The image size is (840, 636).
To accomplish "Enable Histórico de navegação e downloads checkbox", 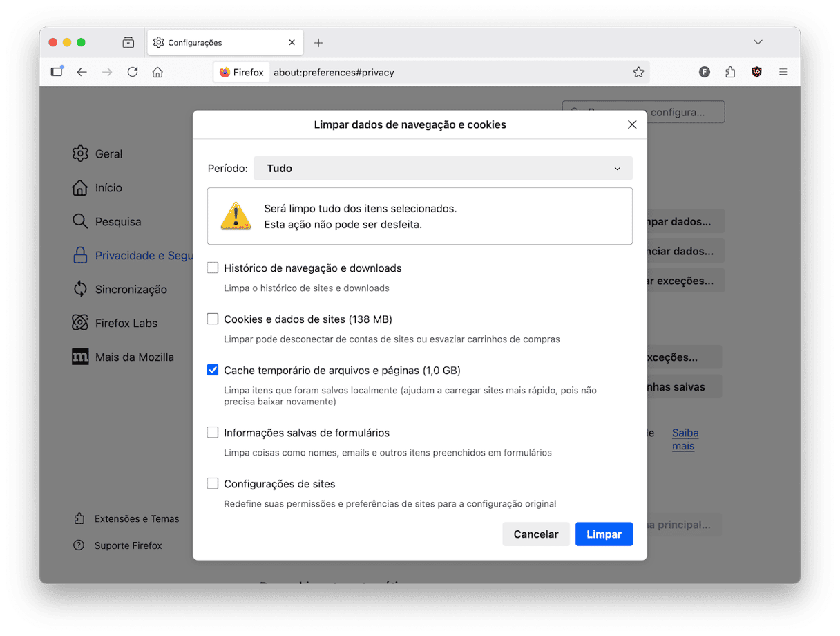I will [213, 268].
